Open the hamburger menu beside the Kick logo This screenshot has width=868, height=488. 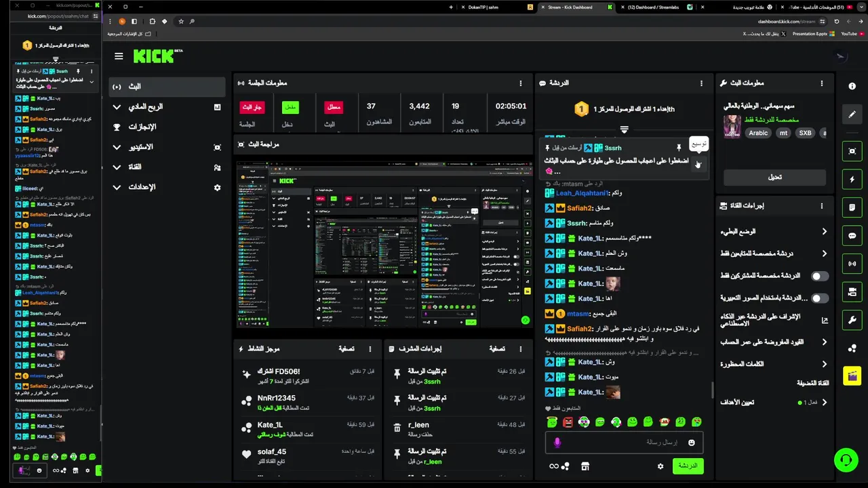click(119, 56)
